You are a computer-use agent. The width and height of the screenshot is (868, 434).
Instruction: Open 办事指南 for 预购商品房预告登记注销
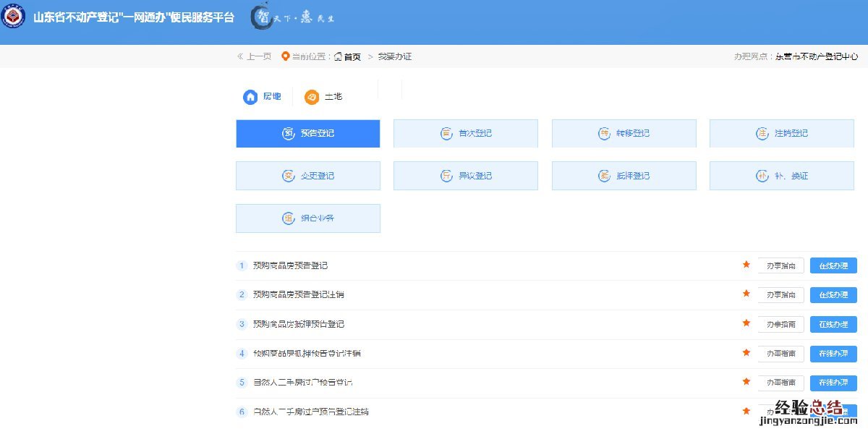[780, 295]
